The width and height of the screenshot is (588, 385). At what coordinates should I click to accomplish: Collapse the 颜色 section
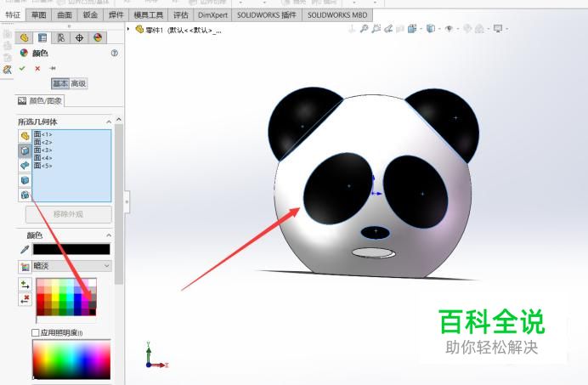pyautogui.click(x=108, y=235)
